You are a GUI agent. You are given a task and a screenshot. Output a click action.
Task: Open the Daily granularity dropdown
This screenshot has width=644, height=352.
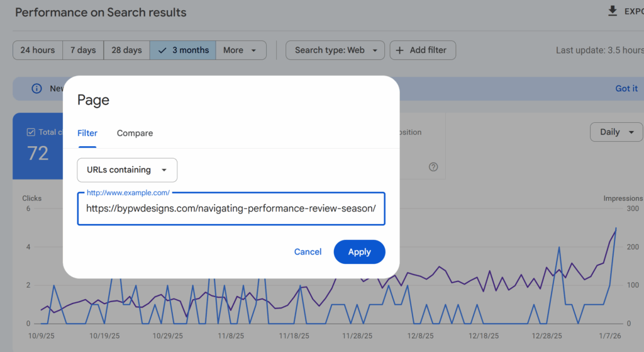click(x=616, y=132)
